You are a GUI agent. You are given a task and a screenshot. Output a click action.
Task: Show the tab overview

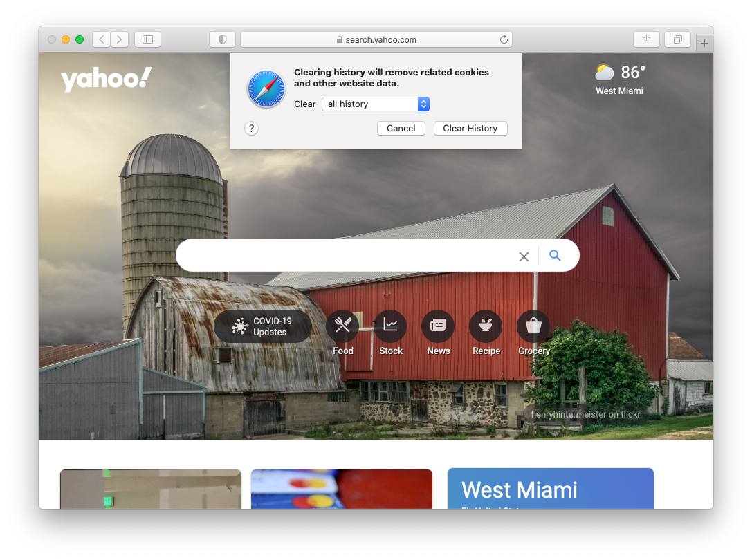tap(678, 39)
